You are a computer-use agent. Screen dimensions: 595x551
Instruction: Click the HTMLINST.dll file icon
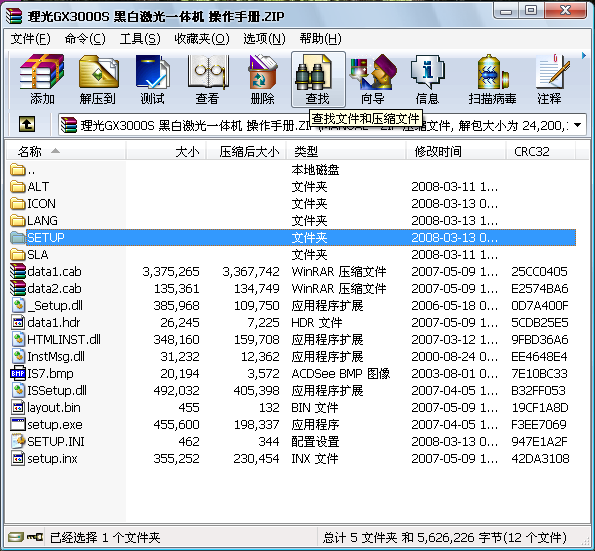click(x=17, y=339)
